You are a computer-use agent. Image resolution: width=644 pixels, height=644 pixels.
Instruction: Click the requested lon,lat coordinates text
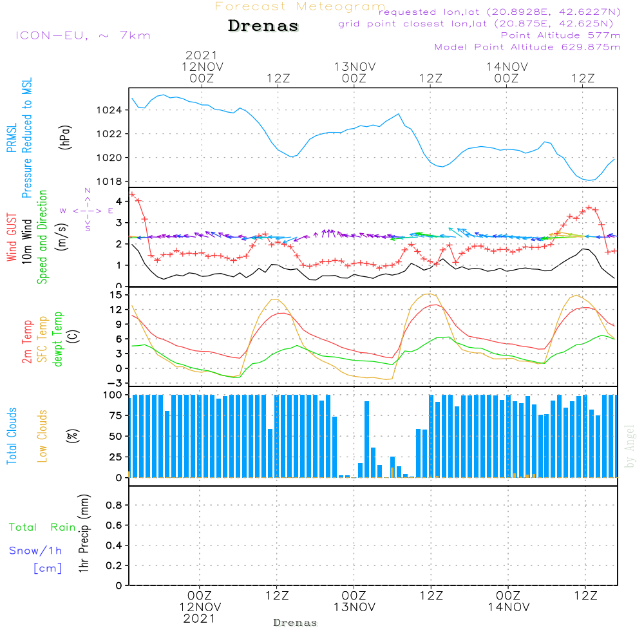click(500, 12)
